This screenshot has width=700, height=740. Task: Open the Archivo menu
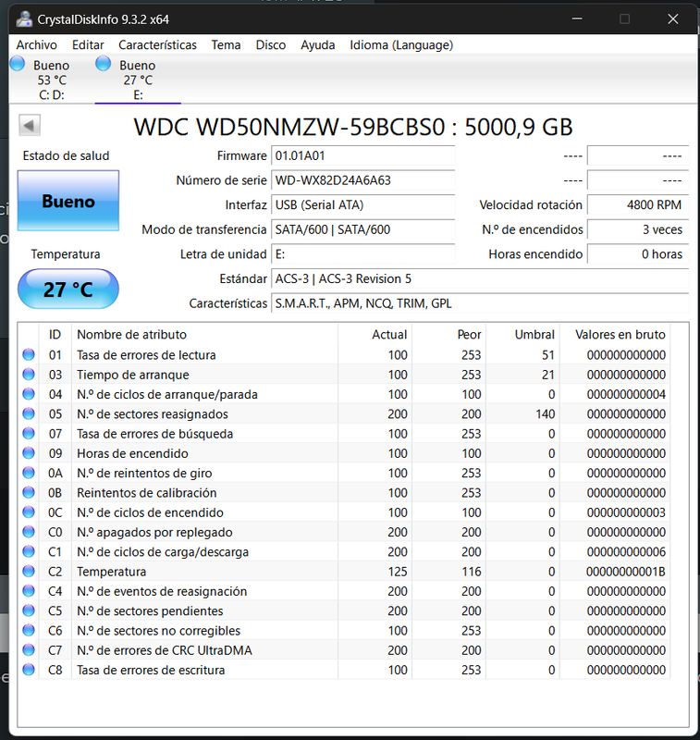(36, 45)
